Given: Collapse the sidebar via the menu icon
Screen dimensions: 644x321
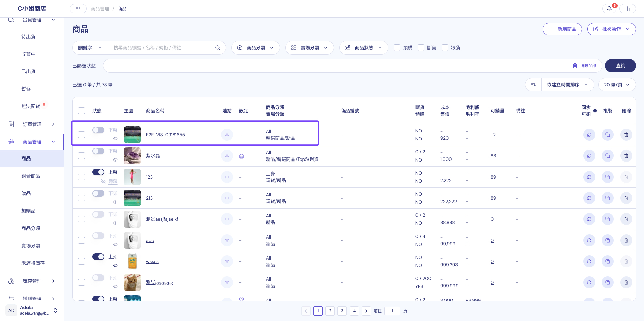Looking at the screenshot, I should [x=78, y=9].
